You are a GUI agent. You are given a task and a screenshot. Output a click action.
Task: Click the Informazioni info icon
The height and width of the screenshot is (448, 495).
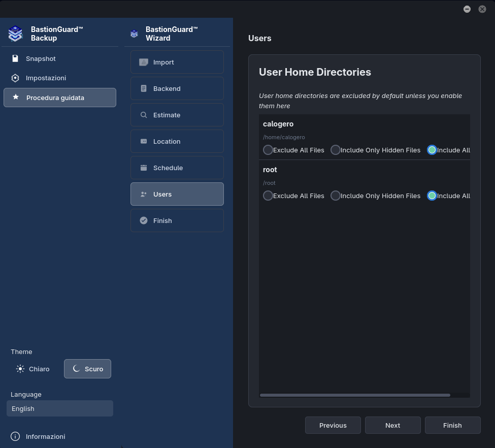(15, 436)
